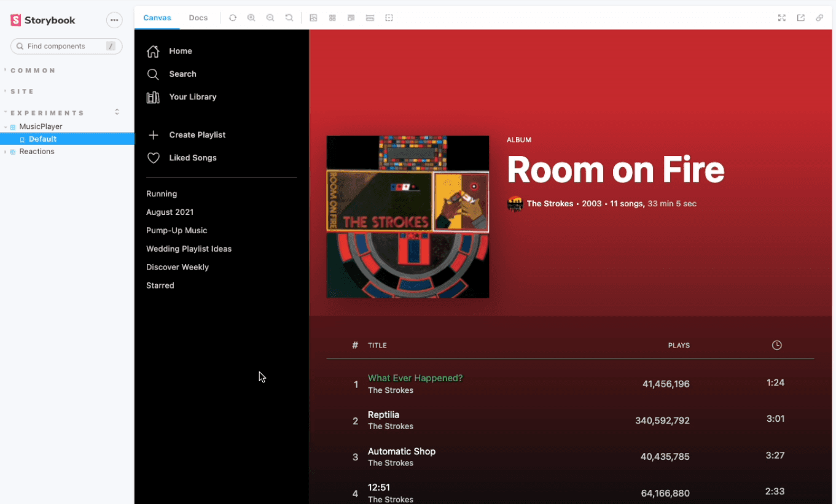Switch to the Docs tab
Screen dimensions: 836x504
click(x=198, y=18)
